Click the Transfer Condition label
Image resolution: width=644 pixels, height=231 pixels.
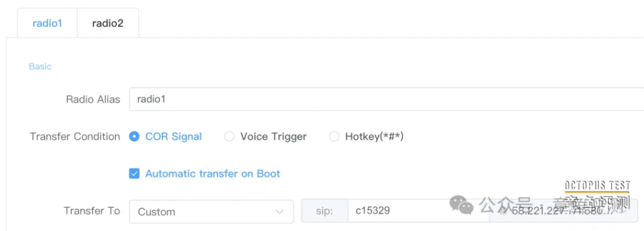75,137
